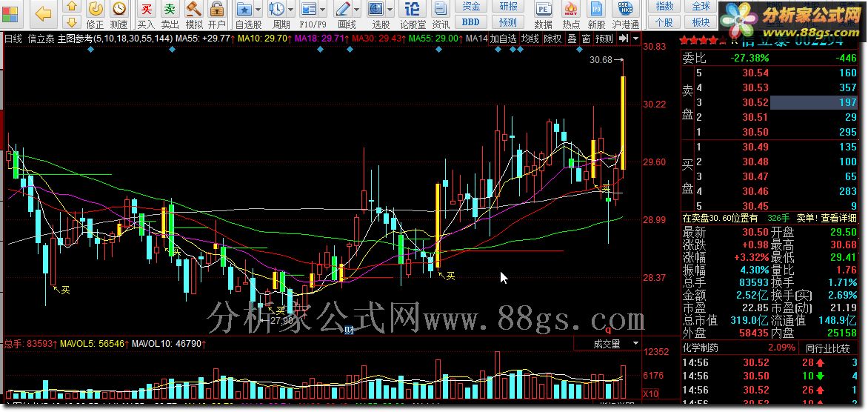
Task: Expand the 画线 drawing dropdown arrow
Action: (356, 10)
